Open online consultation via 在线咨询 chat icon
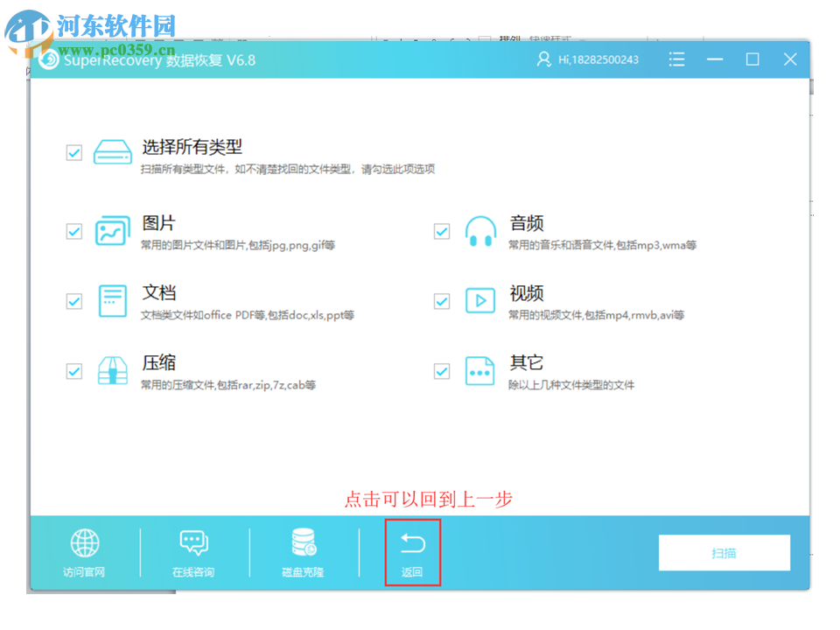 [x=192, y=542]
